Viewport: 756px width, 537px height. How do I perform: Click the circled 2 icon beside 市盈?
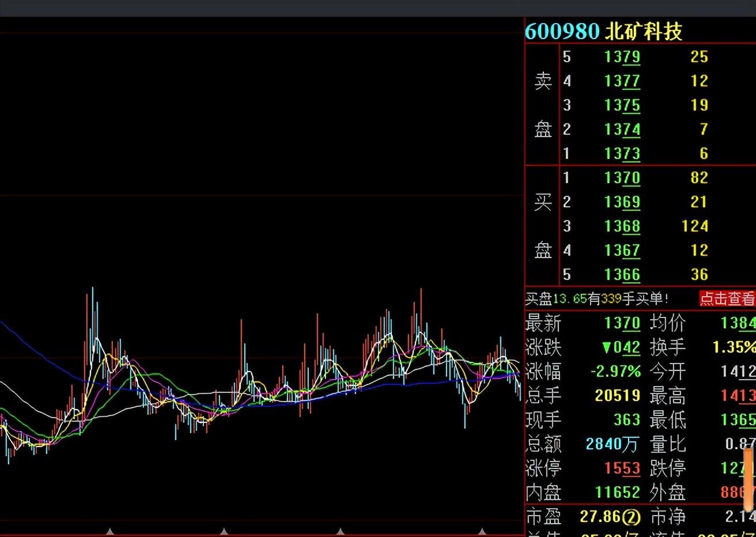(x=633, y=517)
